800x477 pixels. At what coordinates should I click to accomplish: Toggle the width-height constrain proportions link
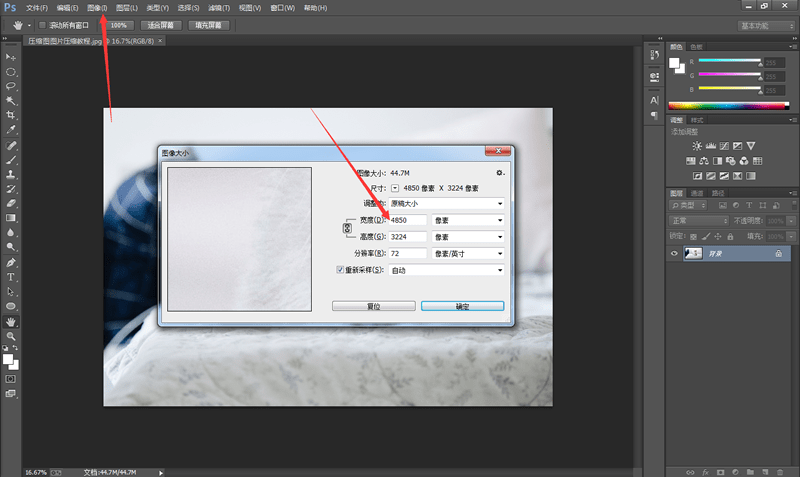point(347,228)
